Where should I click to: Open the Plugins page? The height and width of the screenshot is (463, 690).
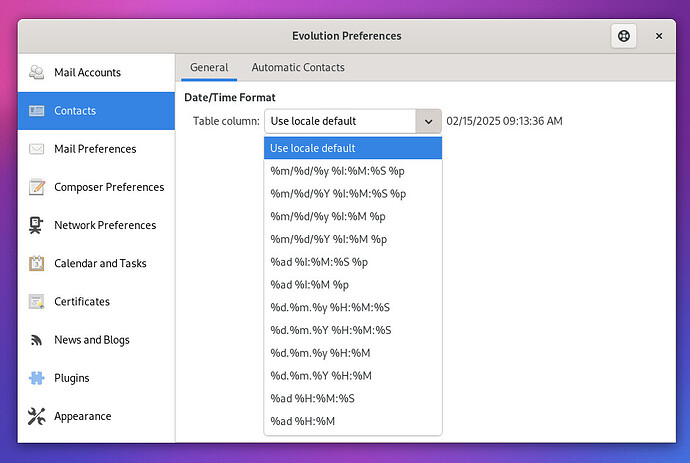pyautogui.click(x=96, y=378)
